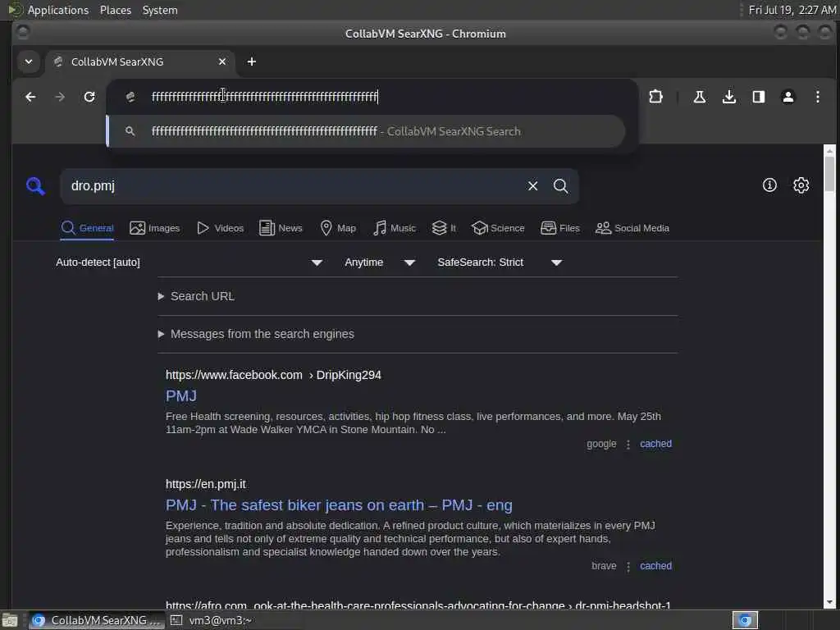Image resolution: width=840 pixels, height=630 pixels.
Task: Switch to the Science category
Action: click(x=498, y=228)
